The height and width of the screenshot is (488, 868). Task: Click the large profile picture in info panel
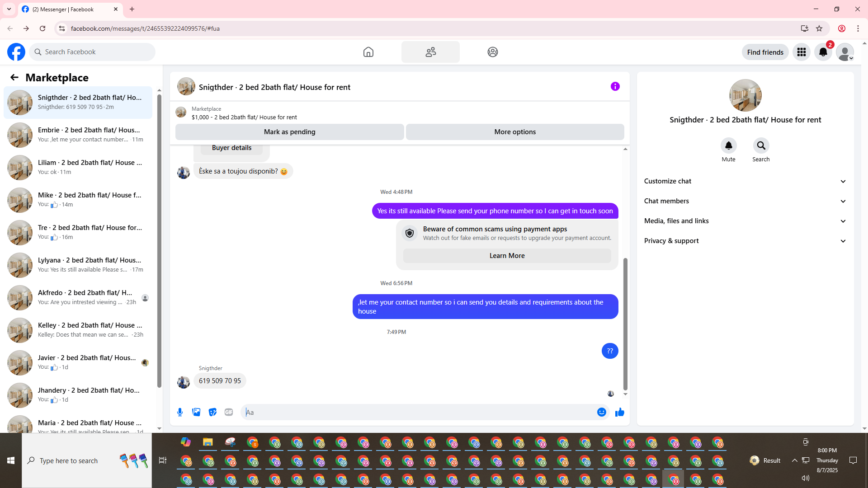point(745,95)
